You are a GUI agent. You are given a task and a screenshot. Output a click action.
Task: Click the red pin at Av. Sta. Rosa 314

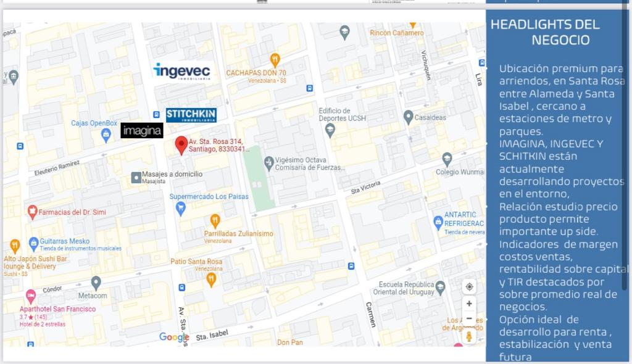pos(181,144)
